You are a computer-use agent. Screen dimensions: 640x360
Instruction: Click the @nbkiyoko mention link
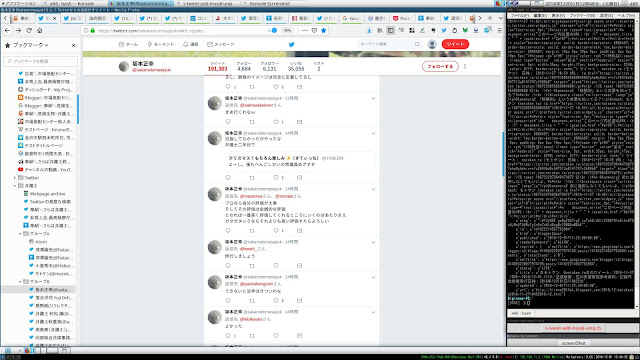coord(251,319)
